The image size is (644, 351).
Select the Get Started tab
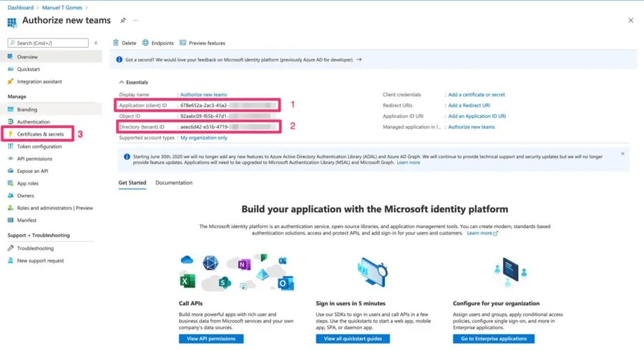(132, 183)
